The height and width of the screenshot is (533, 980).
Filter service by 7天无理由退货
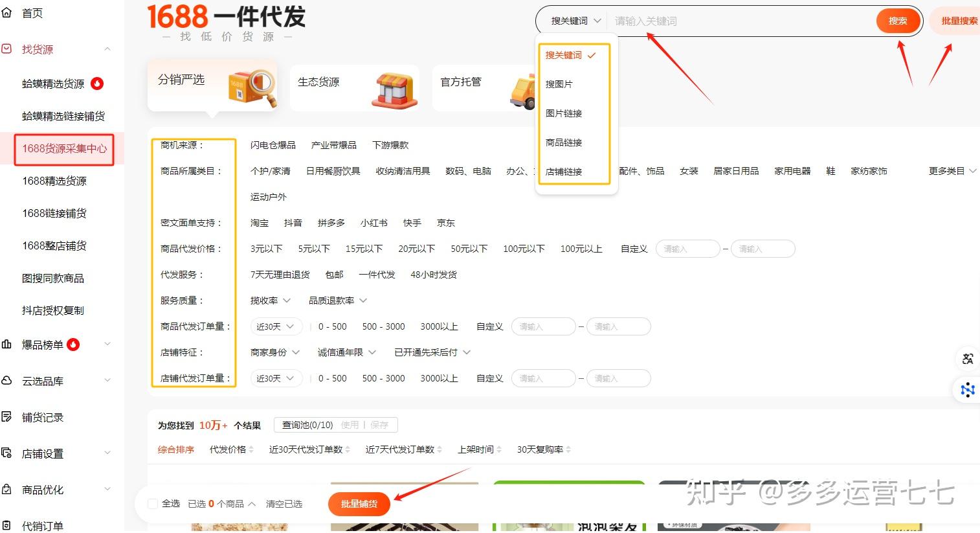[x=280, y=275]
